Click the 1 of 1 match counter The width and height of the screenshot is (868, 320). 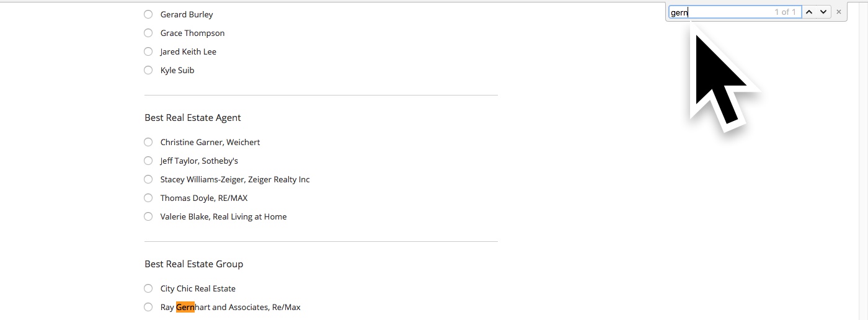[x=785, y=12]
